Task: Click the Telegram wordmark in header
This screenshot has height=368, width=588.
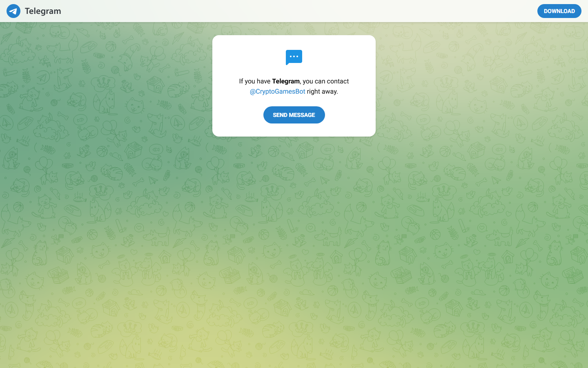Action: [x=43, y=11]
